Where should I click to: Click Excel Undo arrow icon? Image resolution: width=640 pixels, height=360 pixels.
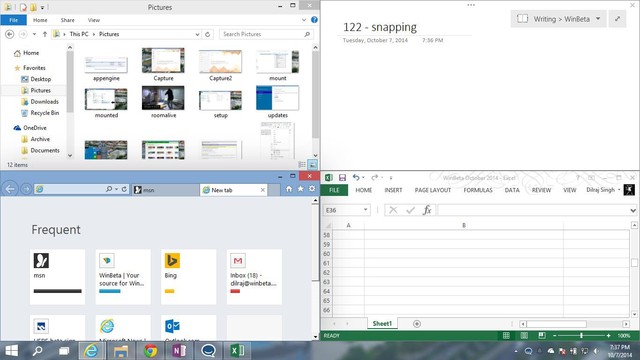click(x=356, y=178)
